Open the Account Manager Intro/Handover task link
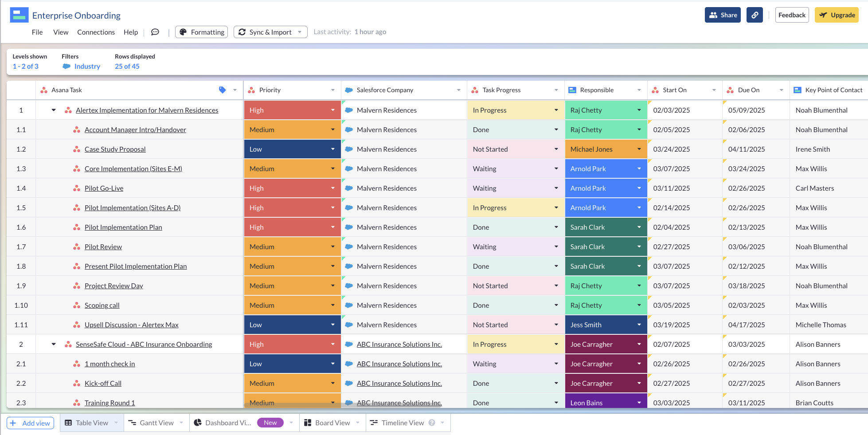The width and height of the screenshot is (868, 435). [x=135, y=130]
